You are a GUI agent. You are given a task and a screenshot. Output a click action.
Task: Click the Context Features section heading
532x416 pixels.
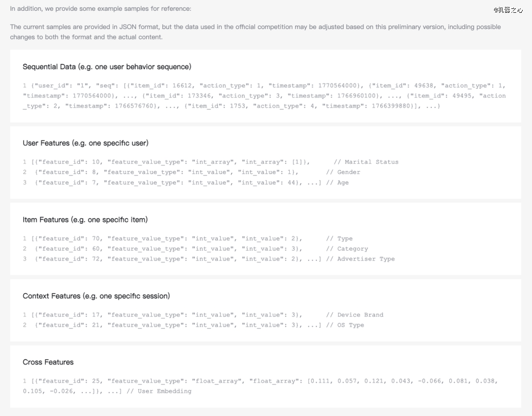point(96,296)
